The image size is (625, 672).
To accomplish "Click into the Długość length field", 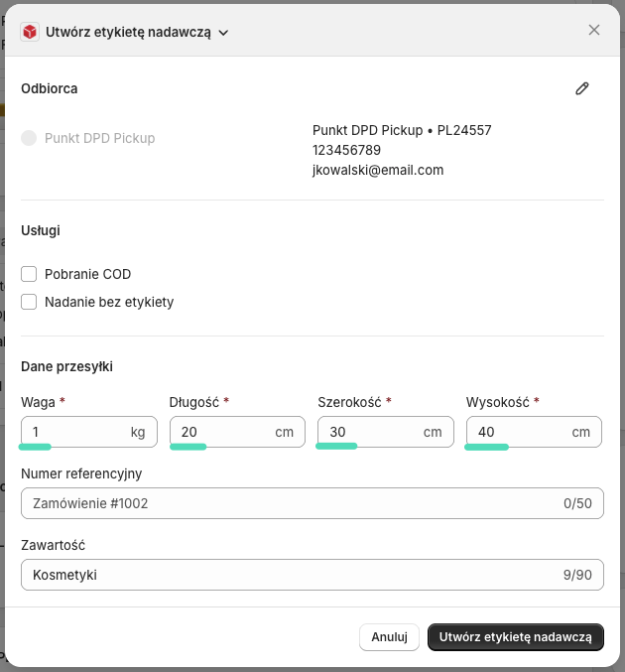I will [237, 432].
